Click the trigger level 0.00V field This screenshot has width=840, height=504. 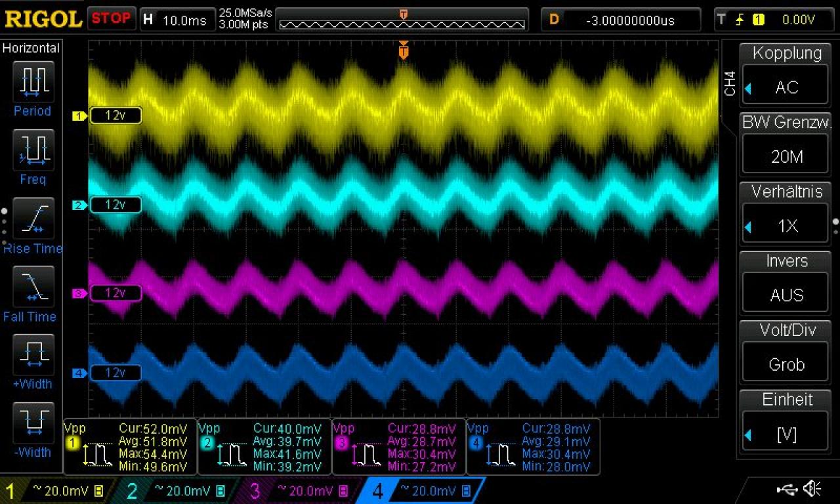[x=798, y=20]
